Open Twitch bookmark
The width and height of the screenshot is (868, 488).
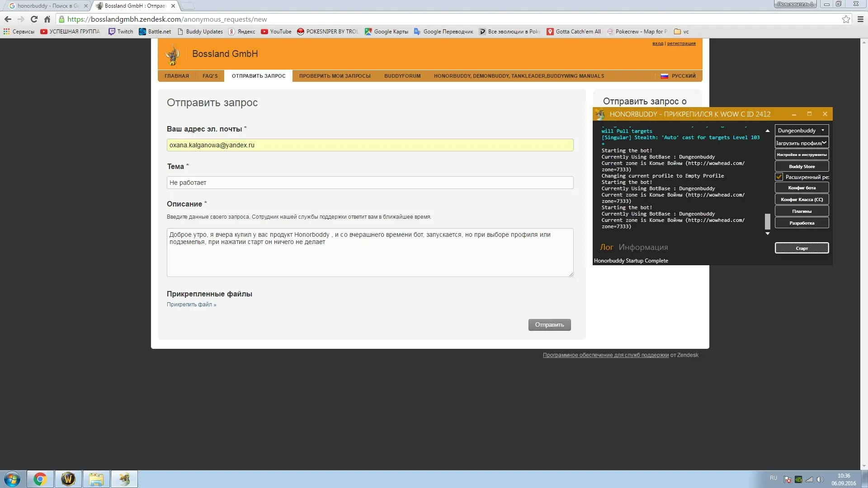coord(121,32)
